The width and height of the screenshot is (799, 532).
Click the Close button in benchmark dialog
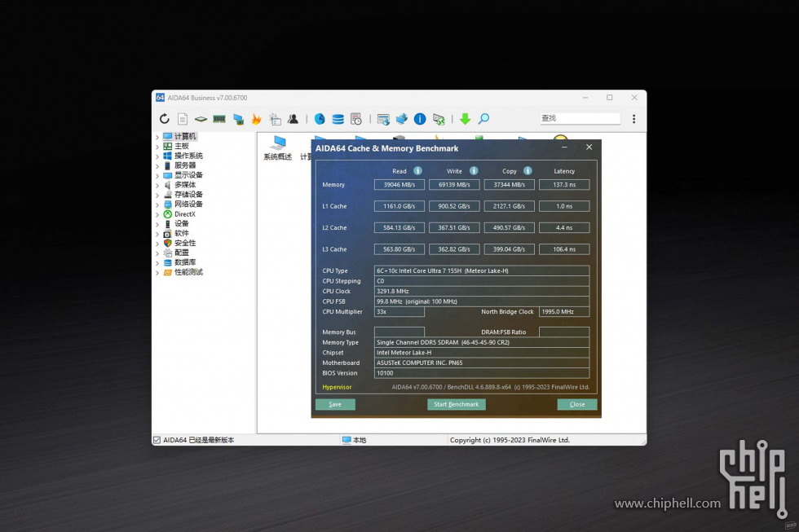(x=577, y=404)
